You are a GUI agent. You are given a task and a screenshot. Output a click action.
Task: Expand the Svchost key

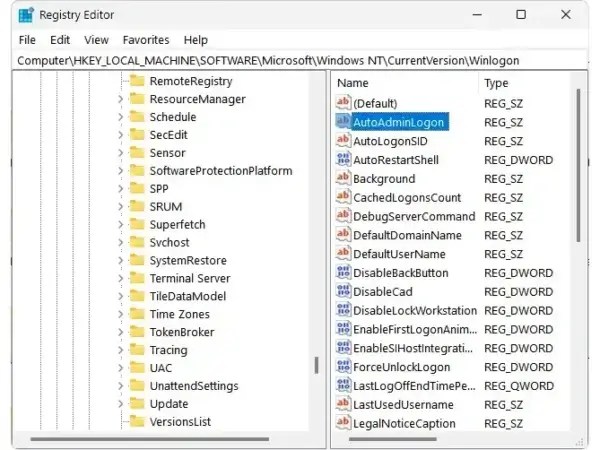point(121,242)
